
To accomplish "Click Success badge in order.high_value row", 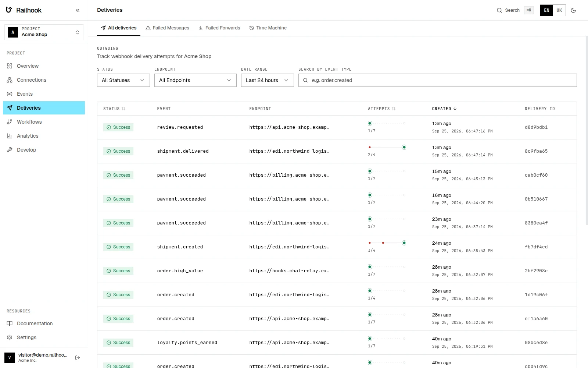I will (x=118, y=271).
